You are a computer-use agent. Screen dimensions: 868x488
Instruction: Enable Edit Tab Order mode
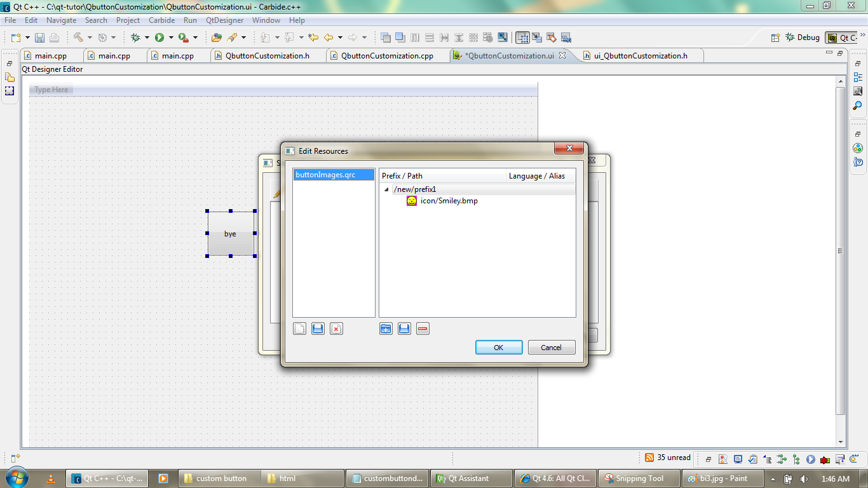566,37
